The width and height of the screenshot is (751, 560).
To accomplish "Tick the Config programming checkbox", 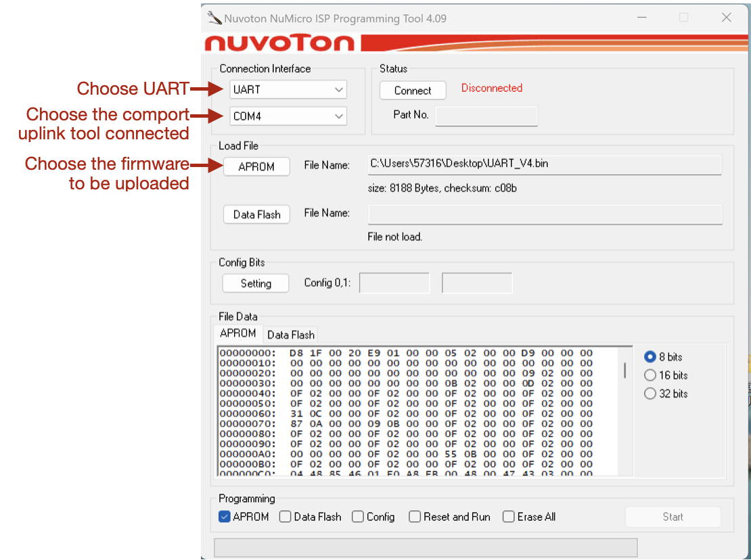I will [x=358, y=517].
